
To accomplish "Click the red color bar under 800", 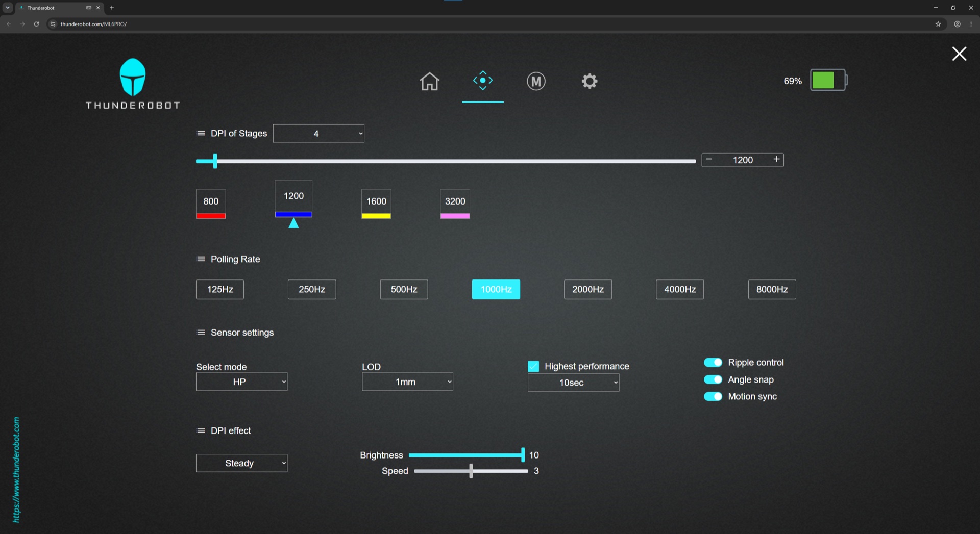I will point(211,216).
